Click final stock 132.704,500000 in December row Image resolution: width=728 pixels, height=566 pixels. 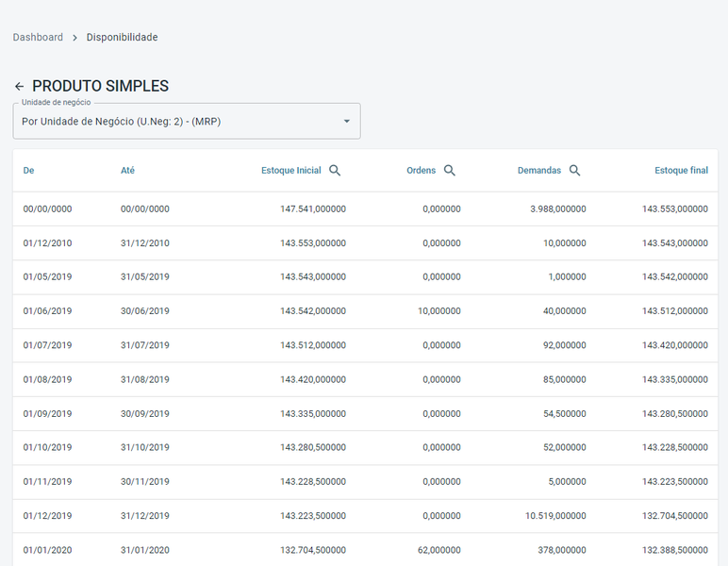675,516
